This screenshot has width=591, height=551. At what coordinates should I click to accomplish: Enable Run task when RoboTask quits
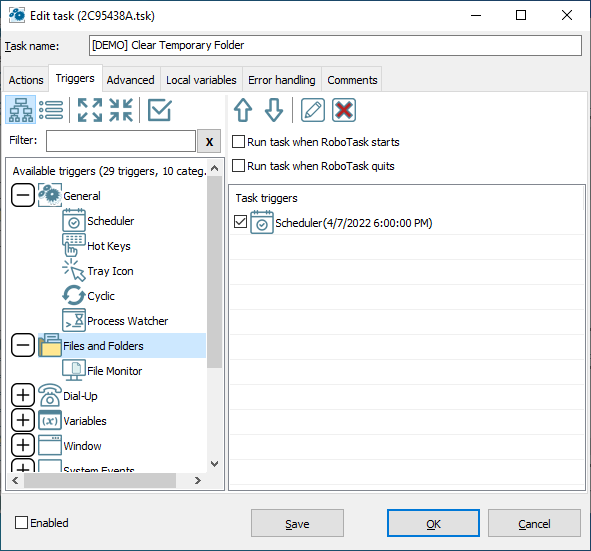[238, 165]
